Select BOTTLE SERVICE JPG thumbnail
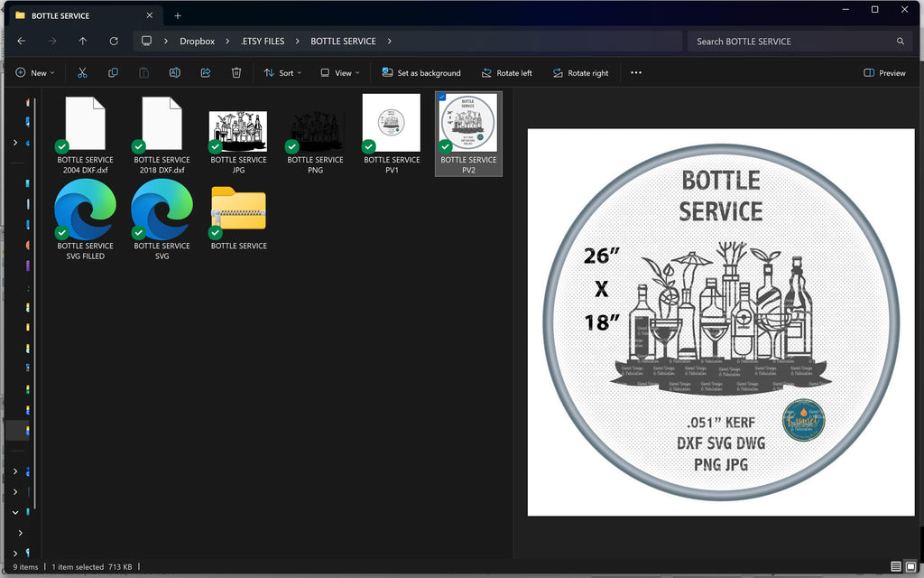 coord(238,134)
